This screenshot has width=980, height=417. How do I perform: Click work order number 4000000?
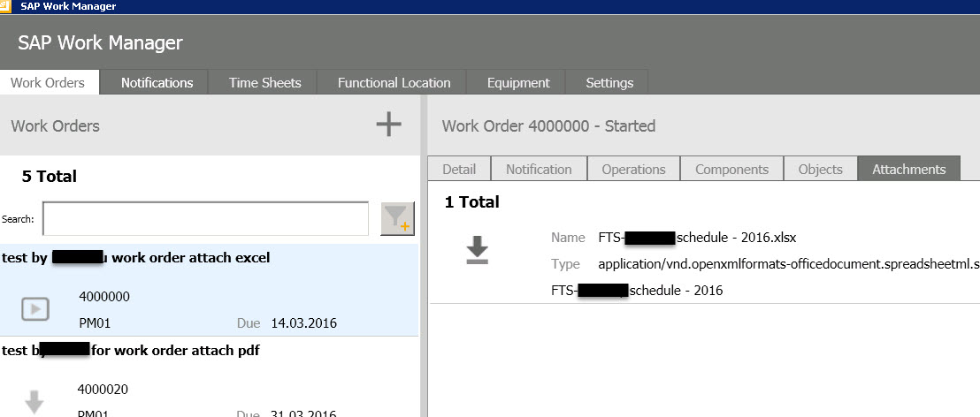coord(104,297)
